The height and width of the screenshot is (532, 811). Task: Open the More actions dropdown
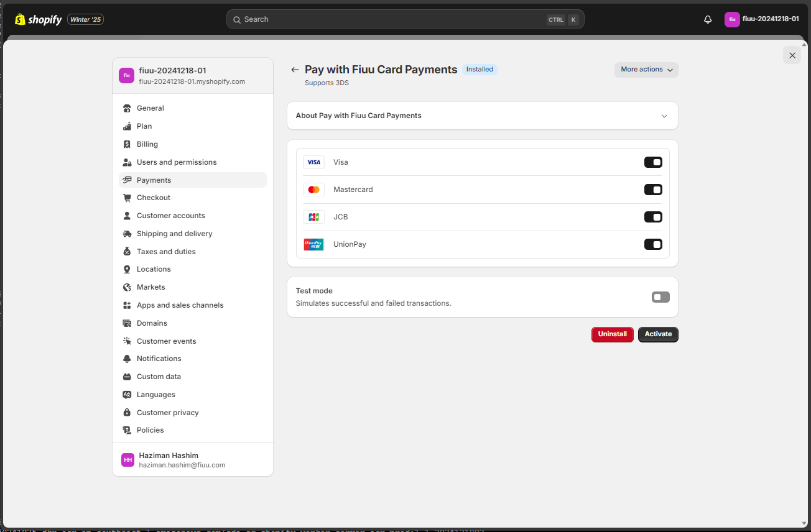[646, 70]
